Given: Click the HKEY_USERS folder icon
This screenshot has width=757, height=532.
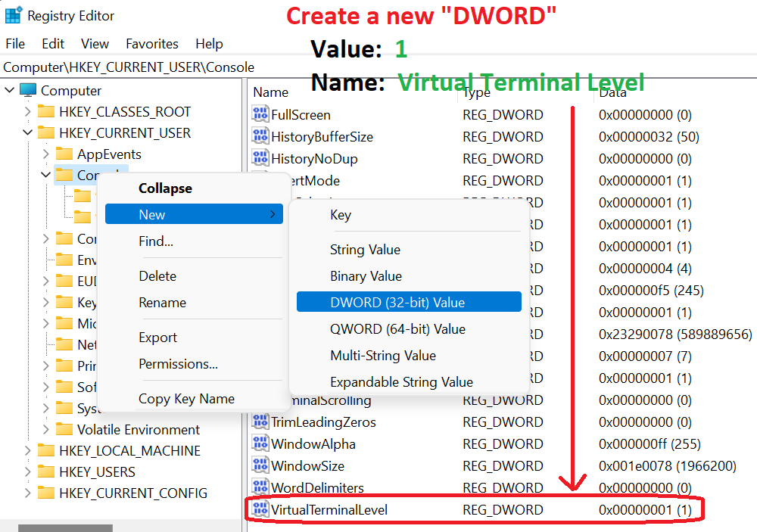Looking at the screenshot, I should click(46, 471).
